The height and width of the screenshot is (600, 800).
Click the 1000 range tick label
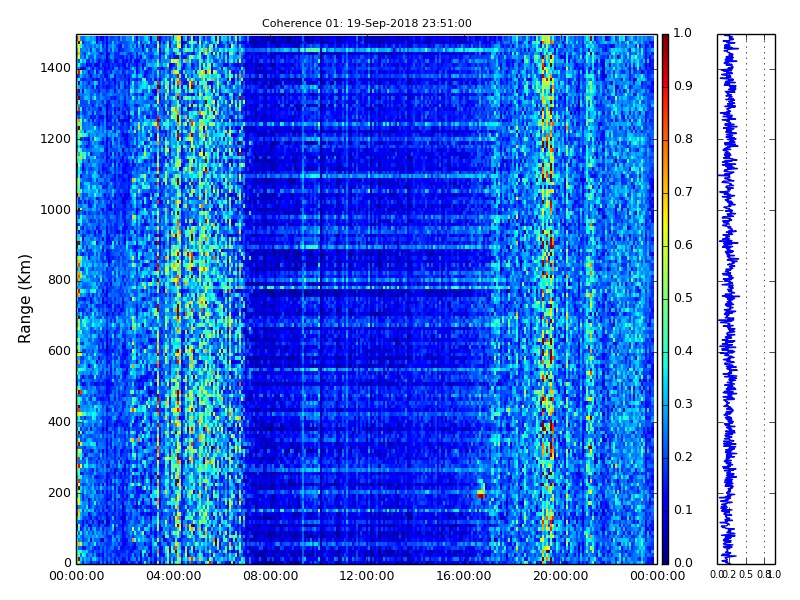pos(56,210)
